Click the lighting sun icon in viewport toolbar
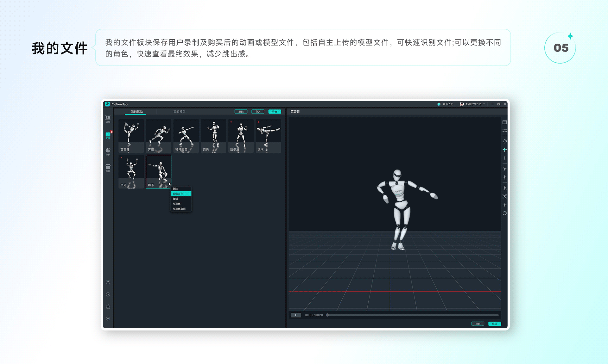The width and height of the screenshot is (608, 364). coord(504,169)
